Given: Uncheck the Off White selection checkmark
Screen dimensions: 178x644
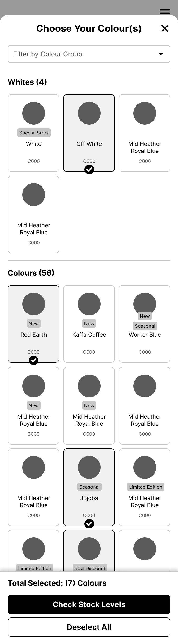Looking at the screenshot, I should pos(89,170).
